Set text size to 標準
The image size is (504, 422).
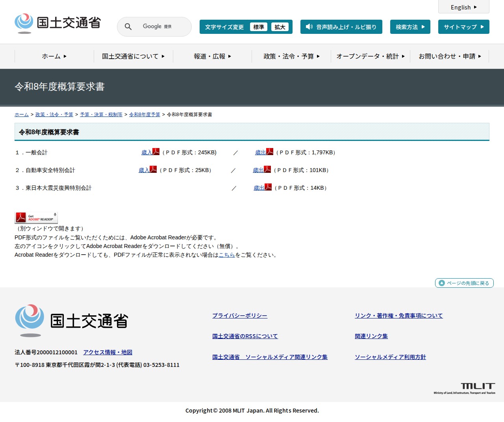[258, 27]
